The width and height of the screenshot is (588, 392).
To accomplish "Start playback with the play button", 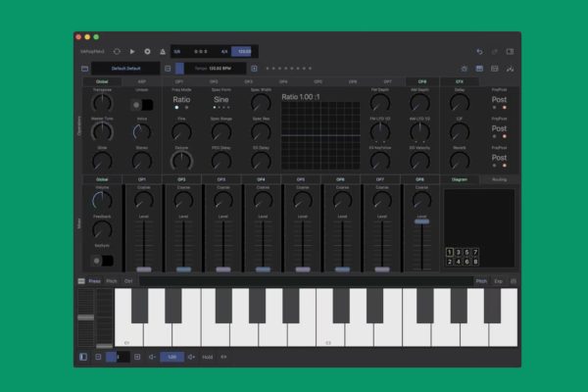I will click(x=132, y=51).
